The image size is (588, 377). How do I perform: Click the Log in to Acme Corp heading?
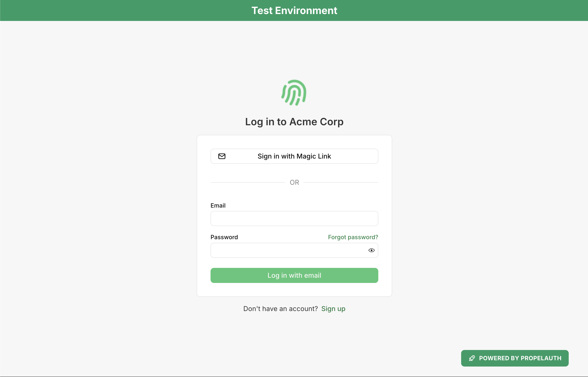point(294,122)
